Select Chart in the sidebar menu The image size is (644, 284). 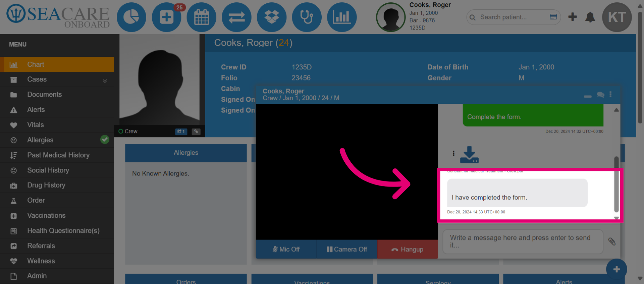pyautogui.click(x=57, y=64)
